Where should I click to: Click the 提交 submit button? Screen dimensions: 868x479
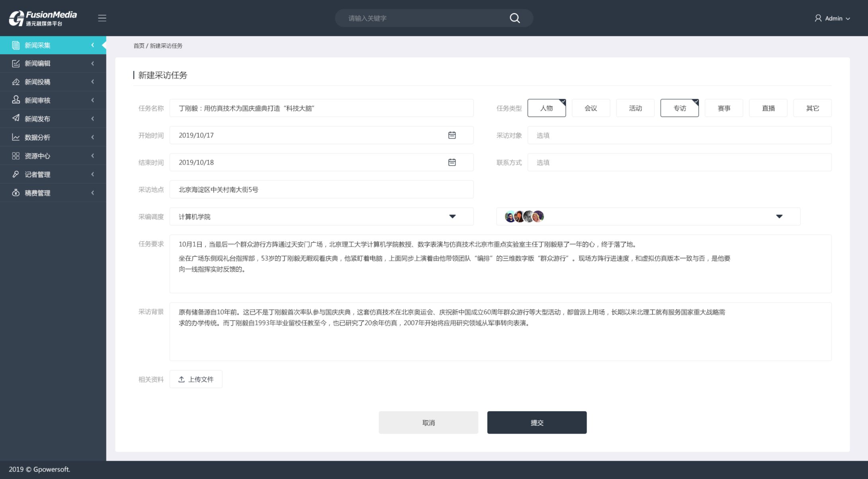point(536,422)
